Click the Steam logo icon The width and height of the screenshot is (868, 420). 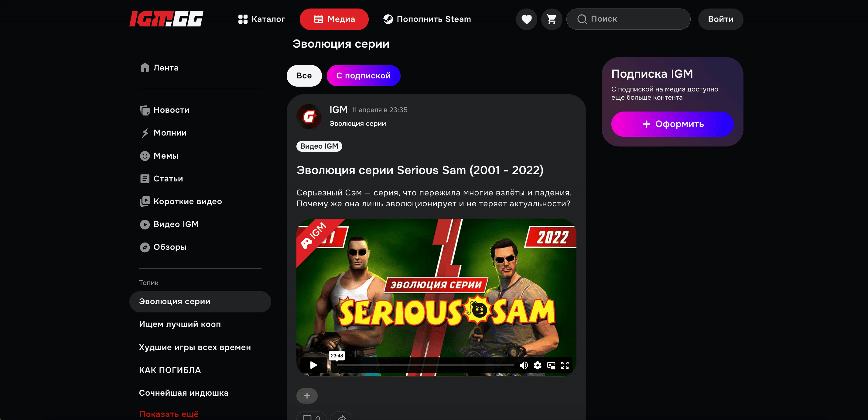(388, 19)
